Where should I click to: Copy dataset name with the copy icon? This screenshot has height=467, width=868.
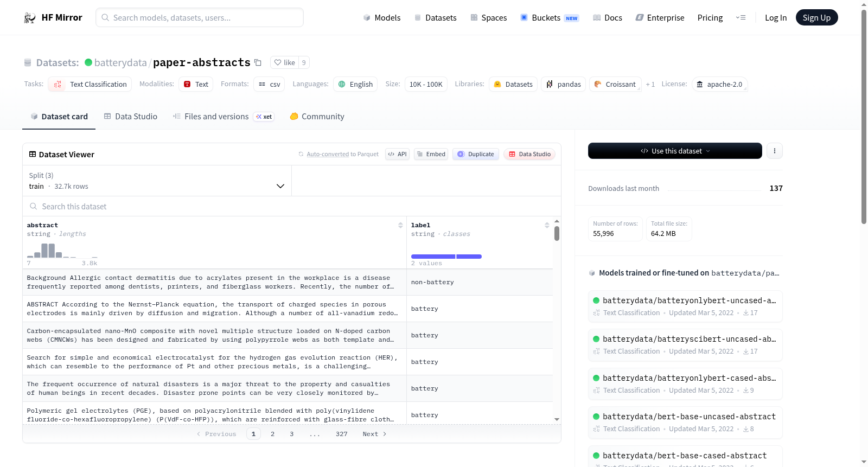258,63
